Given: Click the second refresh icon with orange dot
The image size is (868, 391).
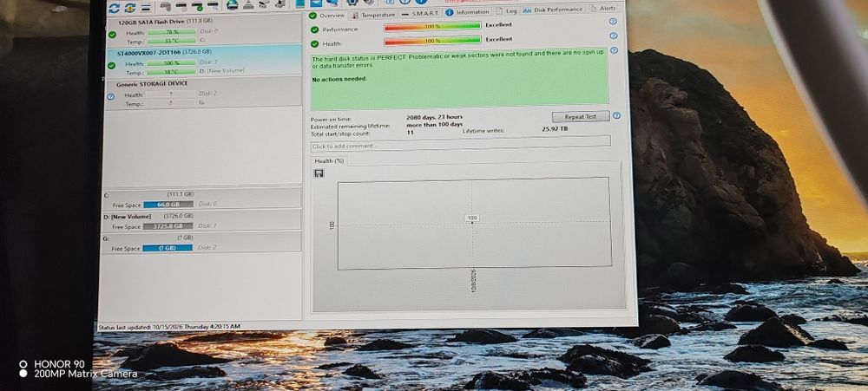Looking at the screenshot, I should pyautogui.click(x=130, y=8).
